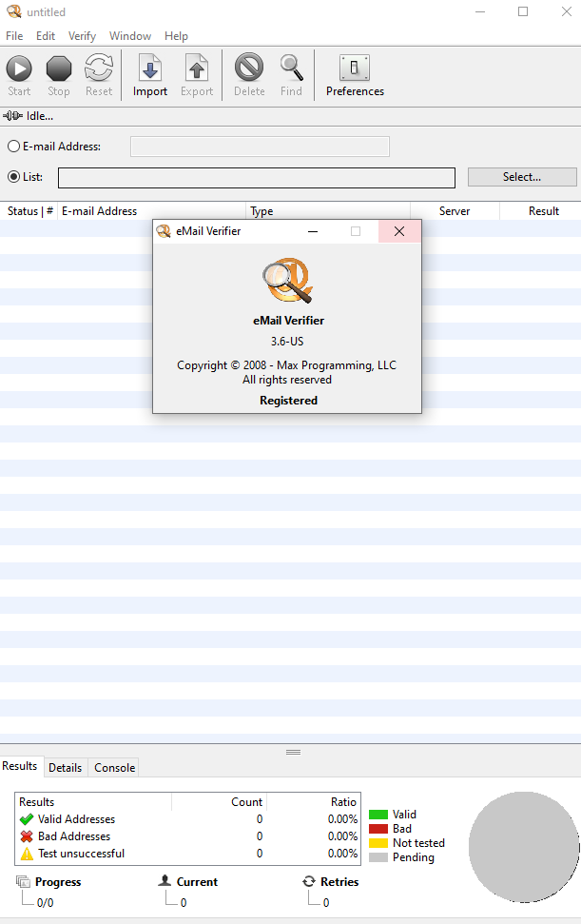Click the List file path field
This screenshot has height=924, width=581.
tap(257, 178)
